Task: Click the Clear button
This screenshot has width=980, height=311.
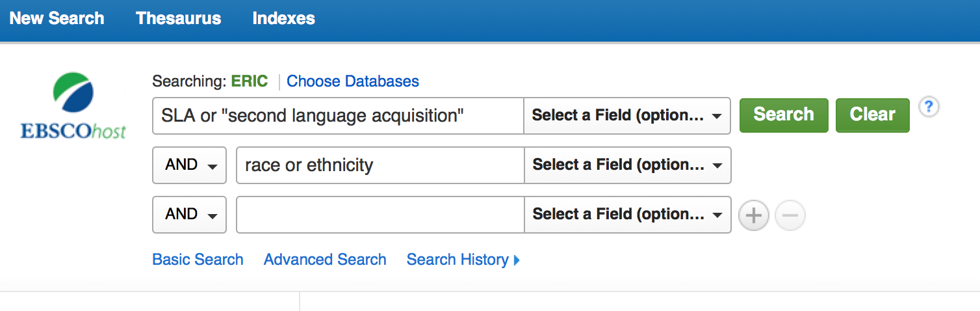Action: point(873,115)
